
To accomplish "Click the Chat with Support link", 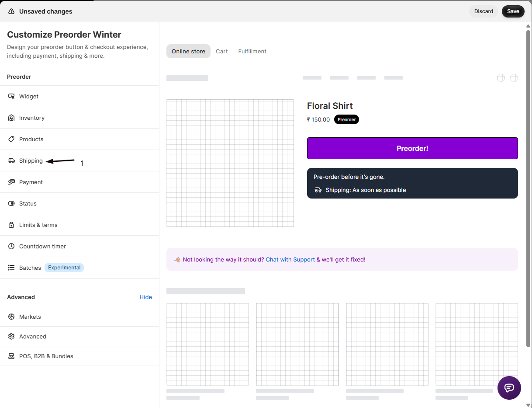I will (x=290, y=259).
